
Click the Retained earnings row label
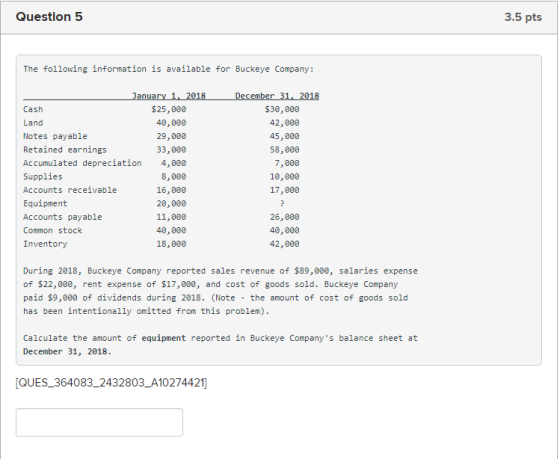pos(65,150)
